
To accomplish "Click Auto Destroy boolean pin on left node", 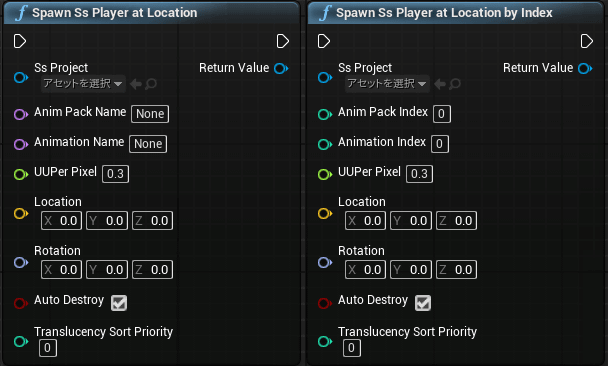I will (x=21, y=303).
